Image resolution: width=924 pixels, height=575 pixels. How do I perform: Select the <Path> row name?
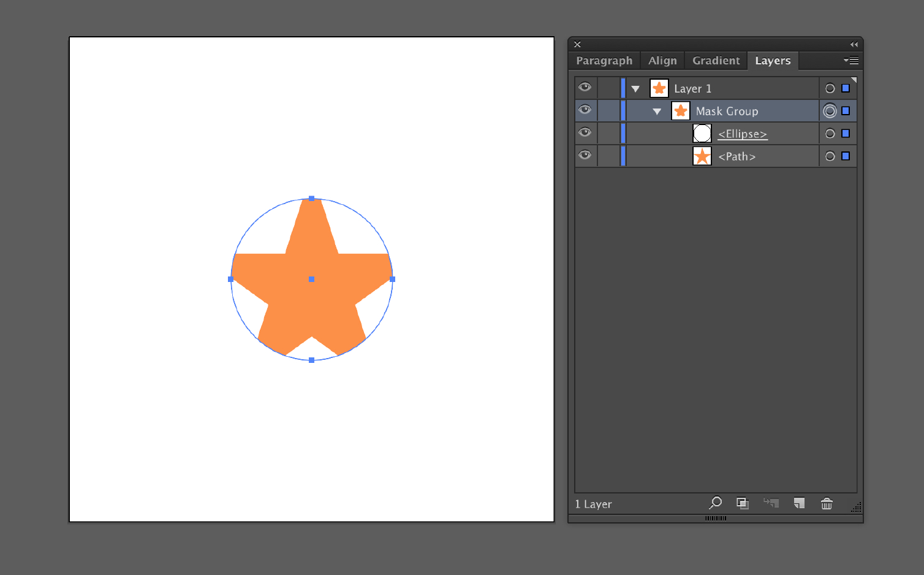(x=737, y=157)
